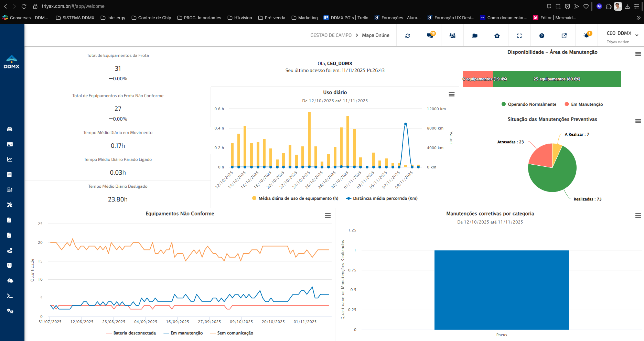Click the browser address bar URL
Image resolution: width=644 pixels, height=341 pixels.
pyautogui.click(x=73, y=6)
